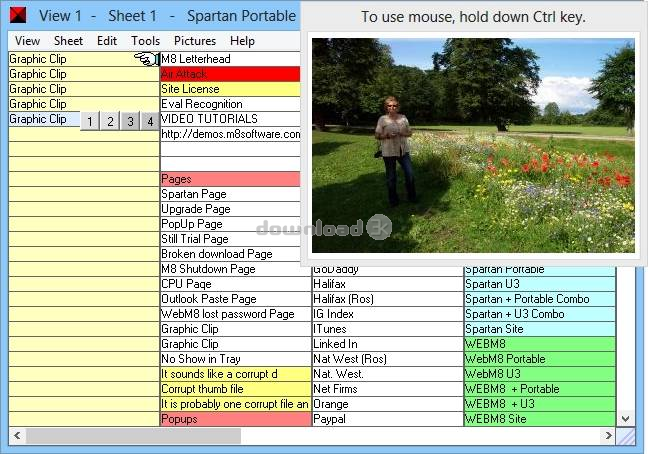This screenshot has width=648, height=454.
Task: Select page button 3
Action: [x=130, y=121]
